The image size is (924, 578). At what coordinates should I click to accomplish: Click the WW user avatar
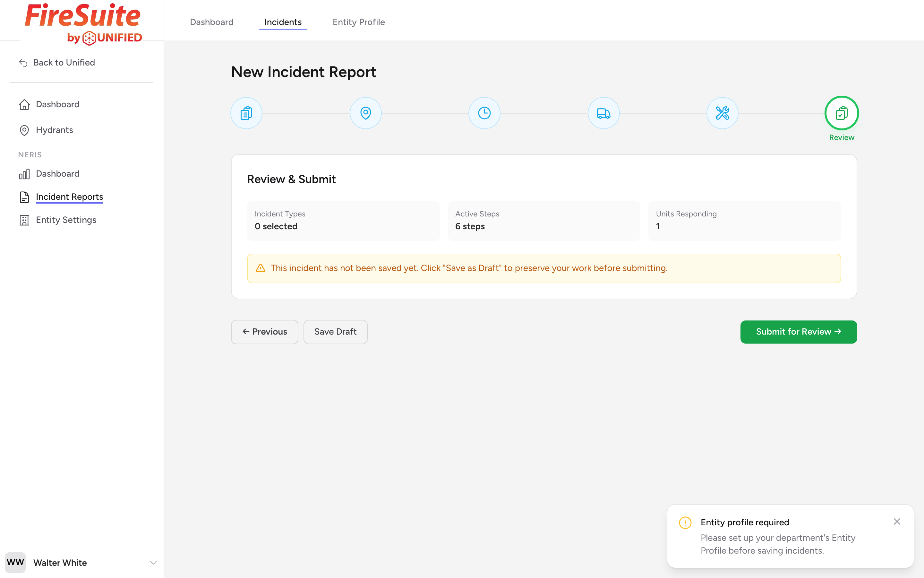[x=15, y=562]
